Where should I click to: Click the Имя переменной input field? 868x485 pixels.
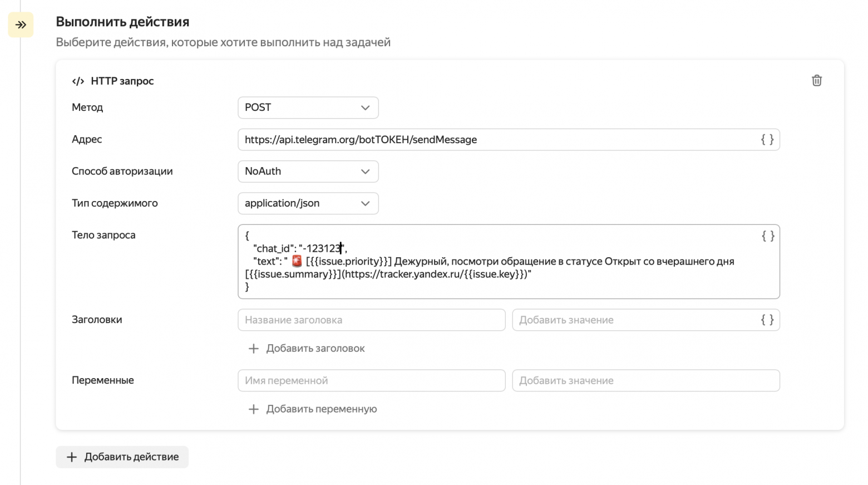(371, 381)
